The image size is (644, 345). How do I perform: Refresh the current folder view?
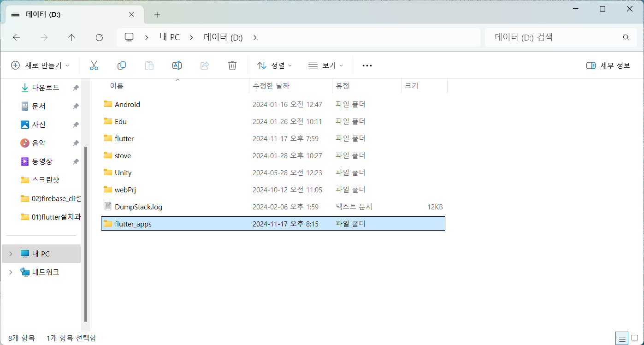99,37
